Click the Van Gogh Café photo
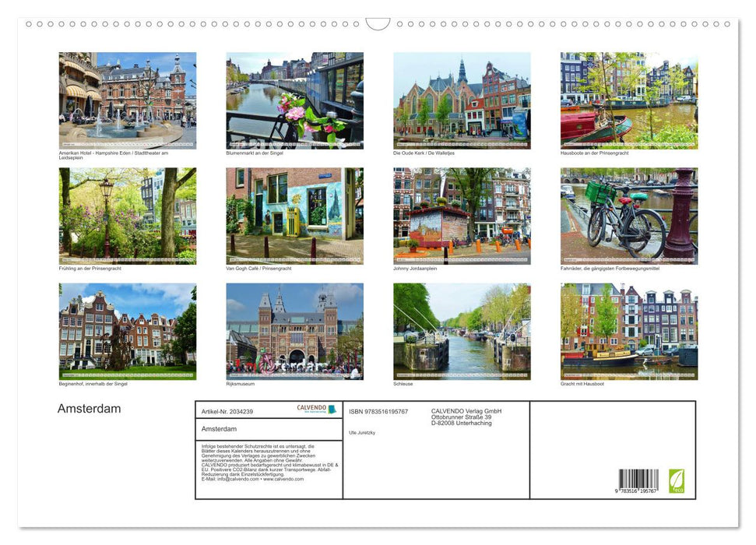The width and height of the screenshot is (756, 545). click(294, 215)
